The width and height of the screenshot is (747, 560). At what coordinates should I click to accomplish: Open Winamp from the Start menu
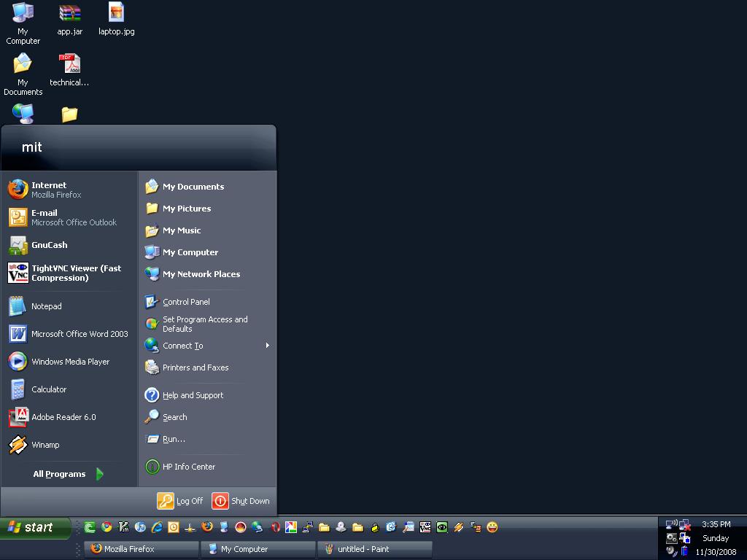click(69, 445)
